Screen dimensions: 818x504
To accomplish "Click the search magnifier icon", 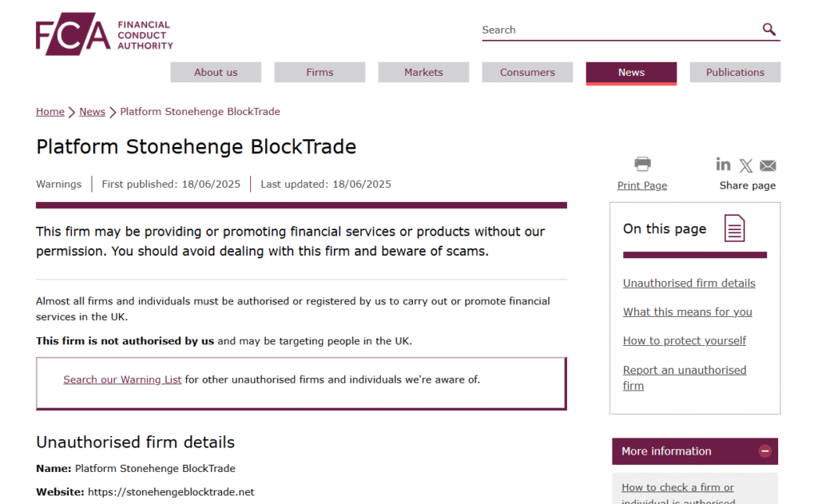I will coord(768,30).
